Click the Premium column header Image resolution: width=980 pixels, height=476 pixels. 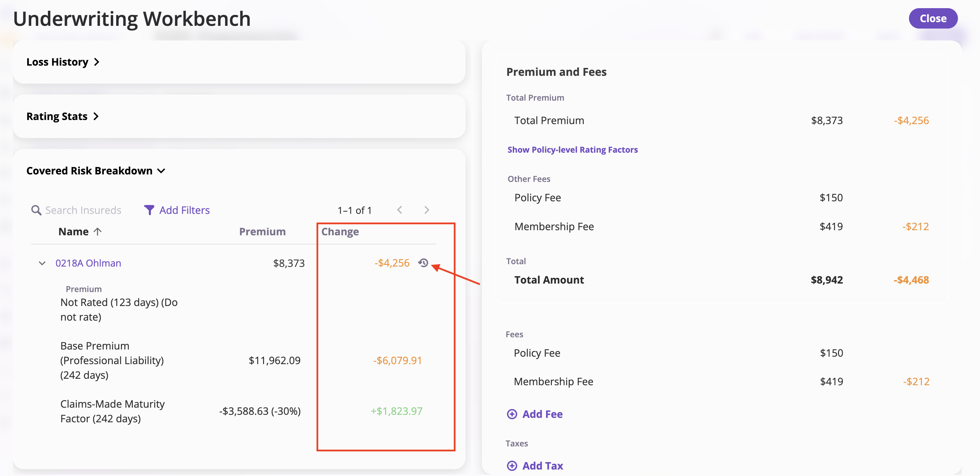[262, 232]
